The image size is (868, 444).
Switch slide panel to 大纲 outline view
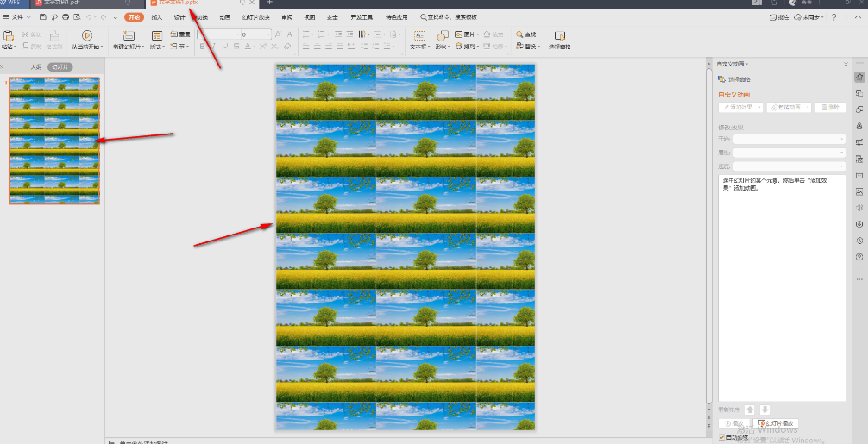click(x=35, y=66)
